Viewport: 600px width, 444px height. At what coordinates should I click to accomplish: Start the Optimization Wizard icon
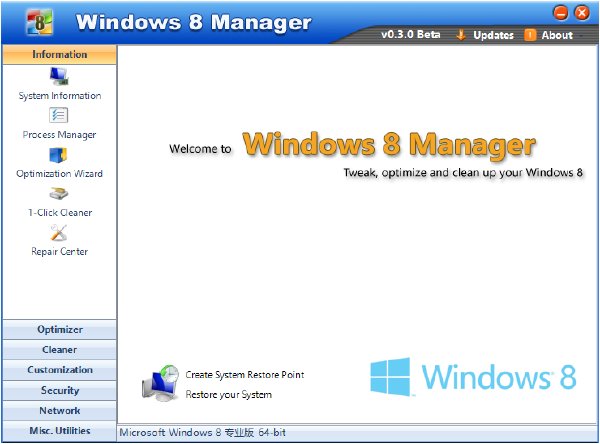[58, 155]
